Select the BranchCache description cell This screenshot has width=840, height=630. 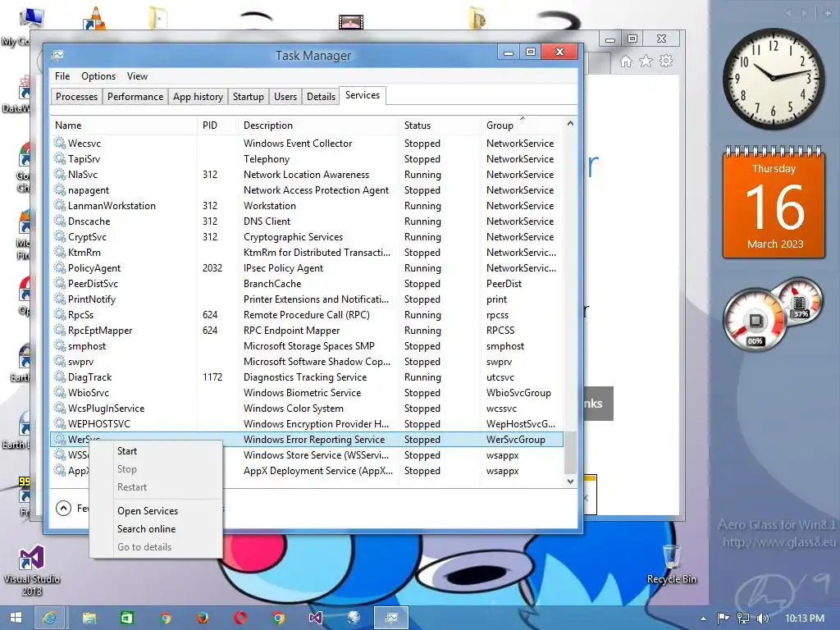coord(272,283)
